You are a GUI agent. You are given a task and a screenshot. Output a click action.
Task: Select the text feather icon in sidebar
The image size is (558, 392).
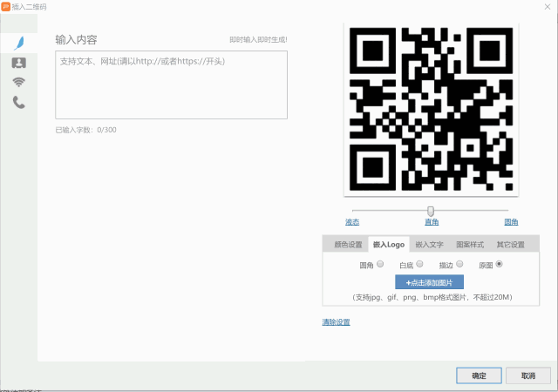point(19,43)
